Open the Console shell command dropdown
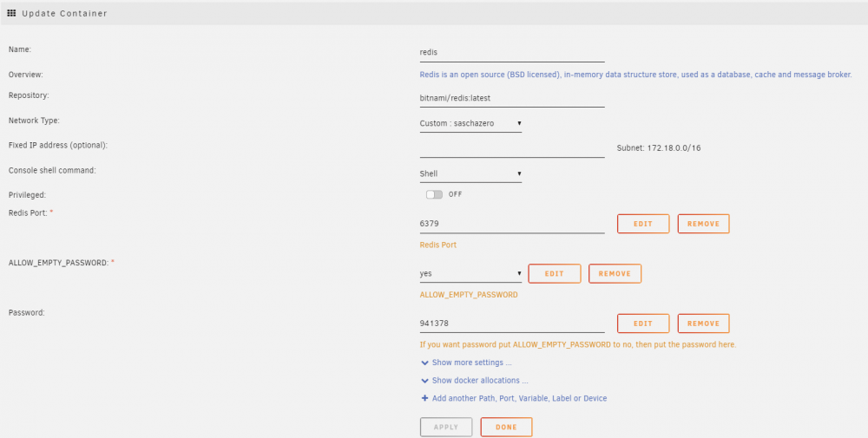868x438 pixels. tap(470, 173)
